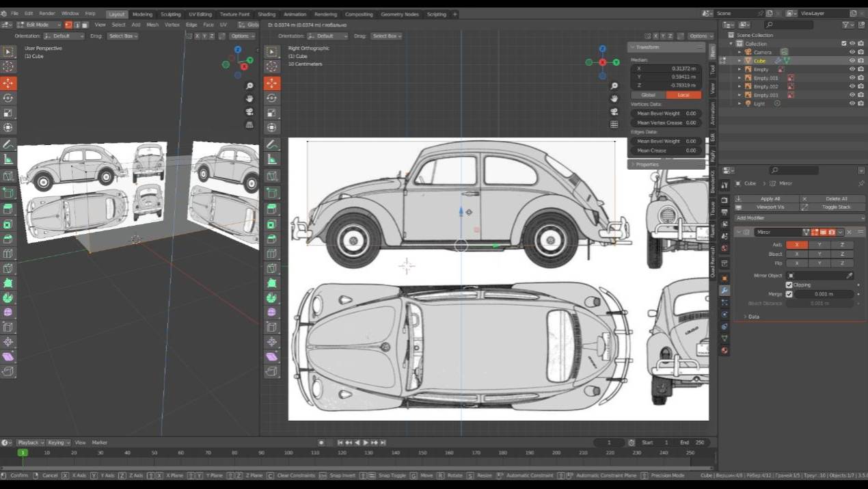Jump to timeline end with playback control
This screenshot has height=489, width=868.
tap(383, 442)
